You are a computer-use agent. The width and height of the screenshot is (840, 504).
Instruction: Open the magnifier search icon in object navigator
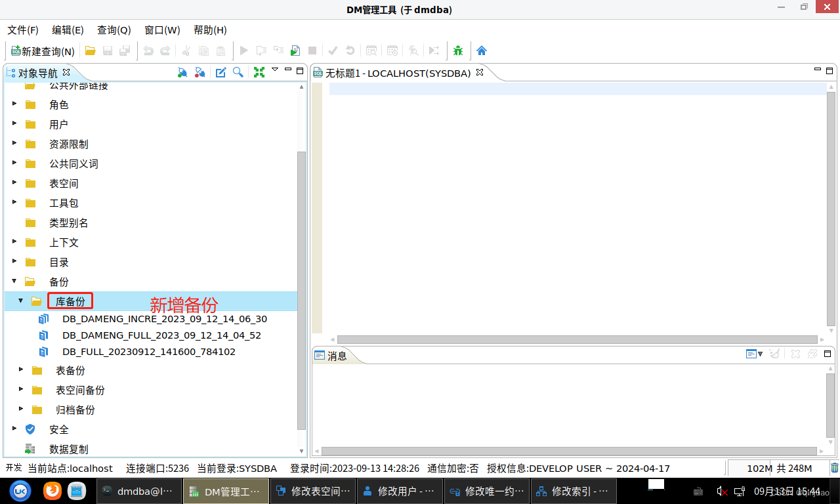pos(238,72)
